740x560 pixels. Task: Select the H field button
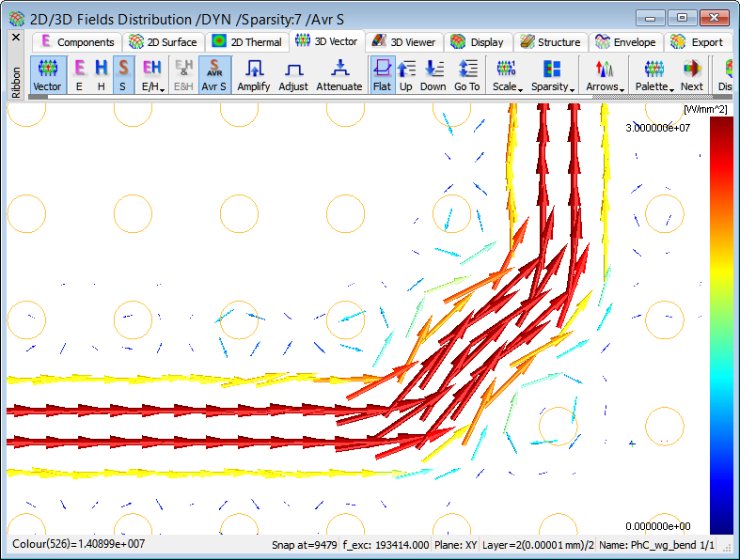click(x=102, y=75)
